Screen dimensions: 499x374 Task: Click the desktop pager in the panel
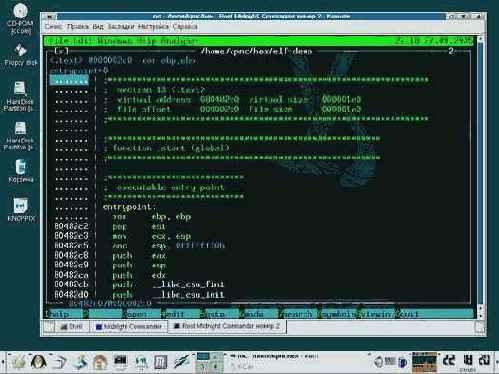pos(209,361)
